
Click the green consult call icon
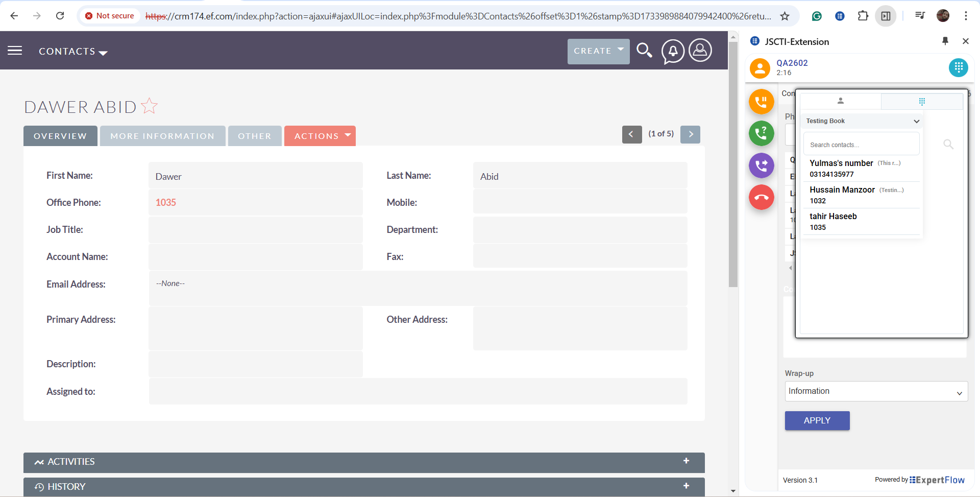pyautogui.click(x=761, y=133)
